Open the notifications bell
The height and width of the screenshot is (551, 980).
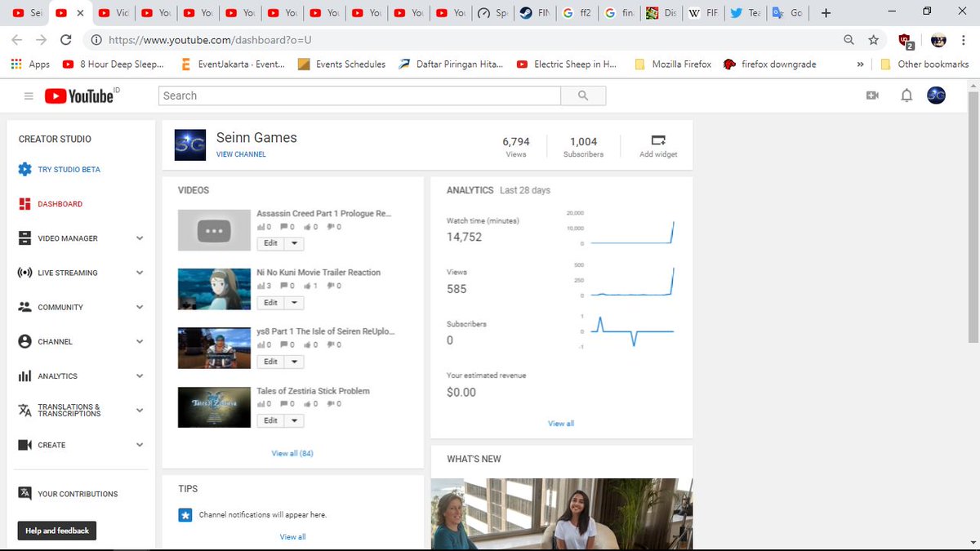[906, 96]
